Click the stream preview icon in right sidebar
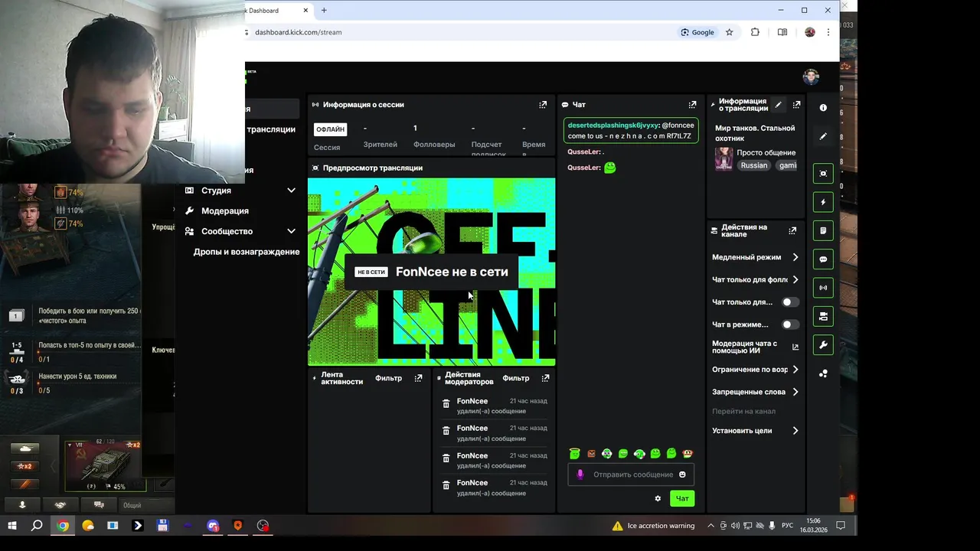Screen dimensions: 980x551 (x=823, y=174)
